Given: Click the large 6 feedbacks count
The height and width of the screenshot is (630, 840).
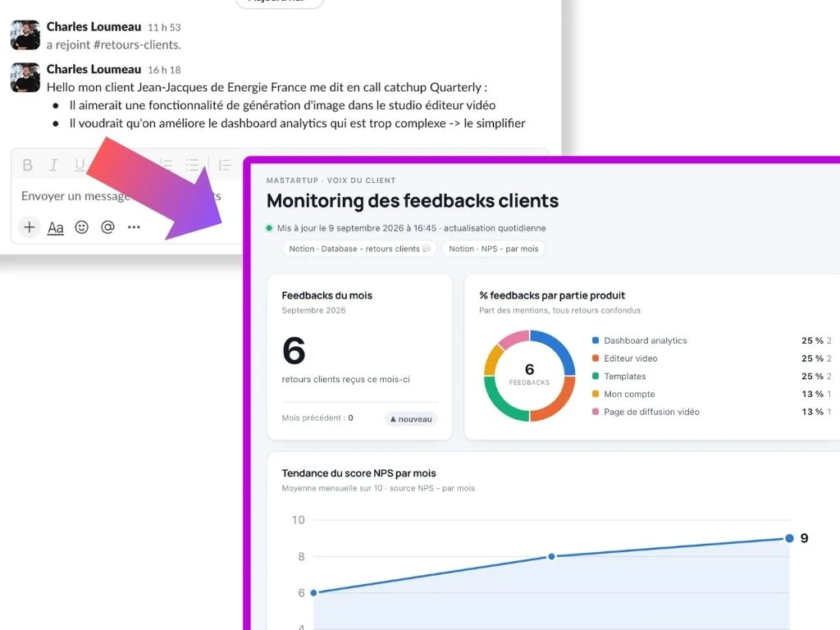Looking at the screenshot, I should pos(294,351).
